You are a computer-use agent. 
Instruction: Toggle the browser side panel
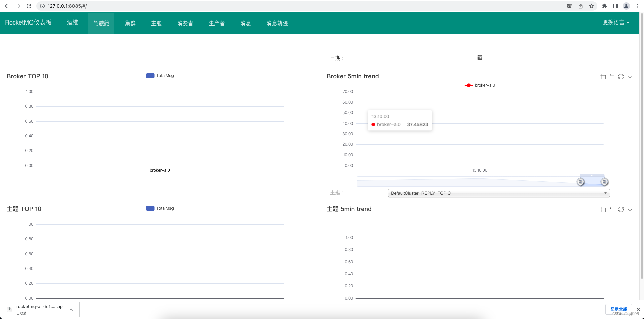(615, 6)
